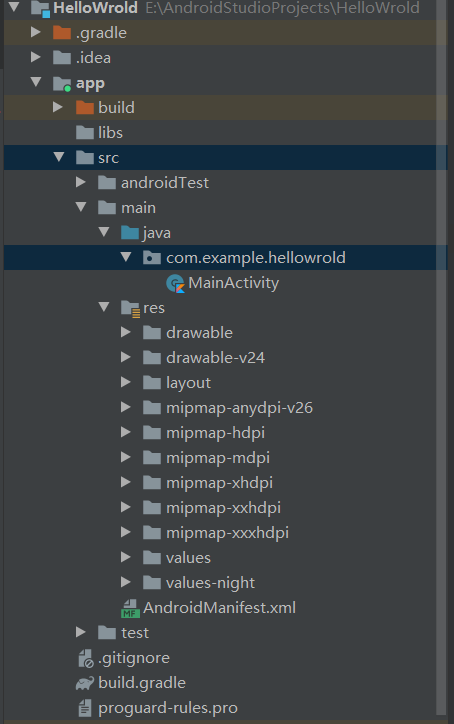Click the res resources folder icon
454x724 pixels.
click(x=130, y=308)
